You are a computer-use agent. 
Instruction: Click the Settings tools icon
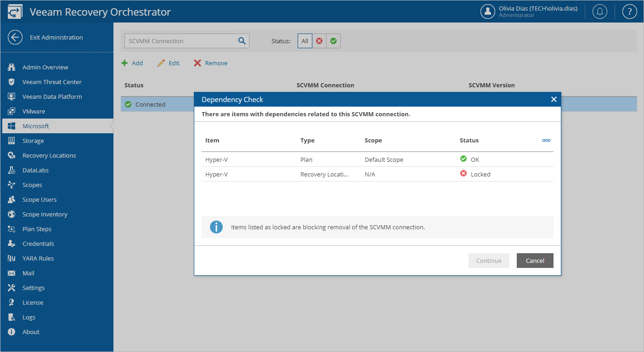(x=12, y=288)
